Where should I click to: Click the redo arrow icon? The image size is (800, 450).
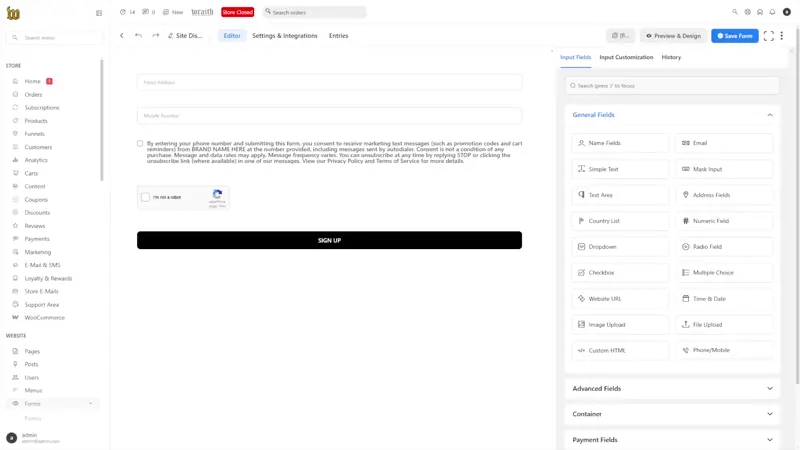155,36
